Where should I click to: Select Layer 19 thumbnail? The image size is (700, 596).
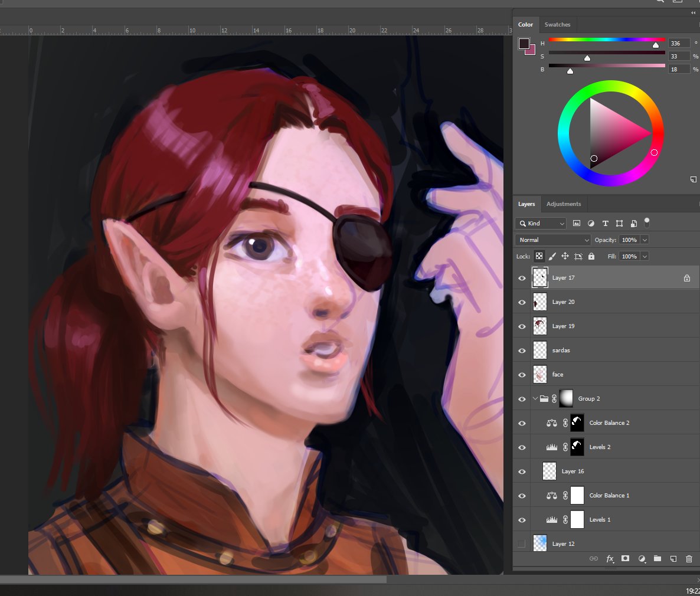click(x=539, y=326)
